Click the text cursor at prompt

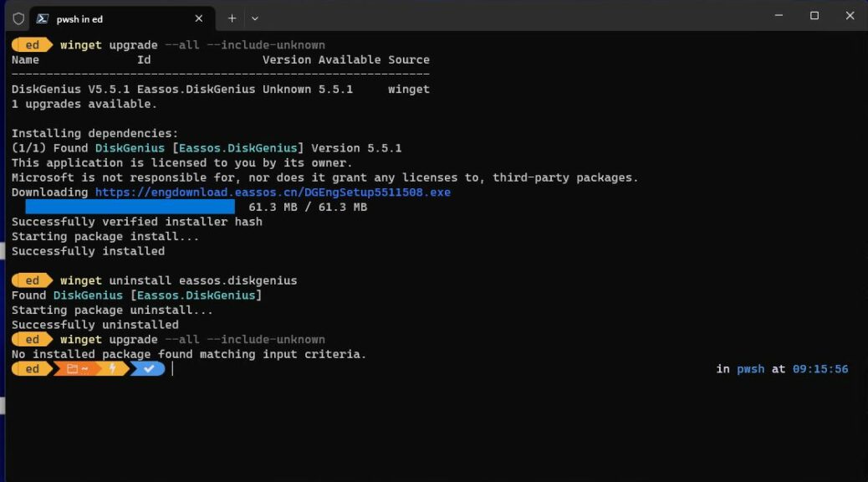(x=173, y=369)
